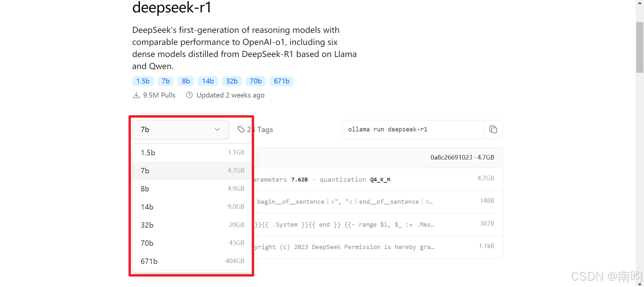Select the ollama run deepseek-r1 command text
The height and width of the screenshot is (287, 644).
[387, 129]
